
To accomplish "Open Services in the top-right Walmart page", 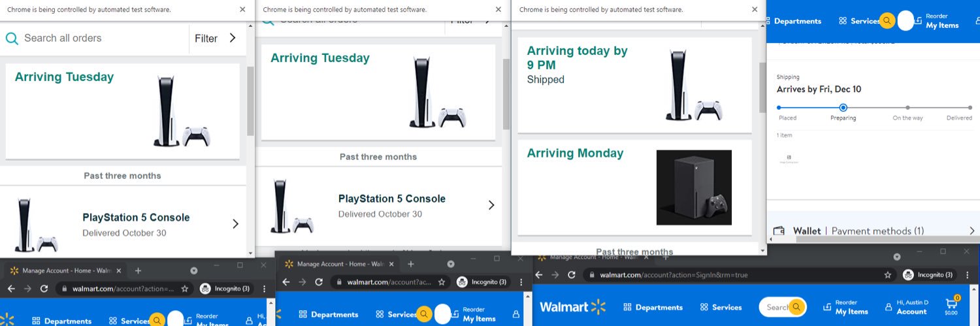I will pos(858,21).
